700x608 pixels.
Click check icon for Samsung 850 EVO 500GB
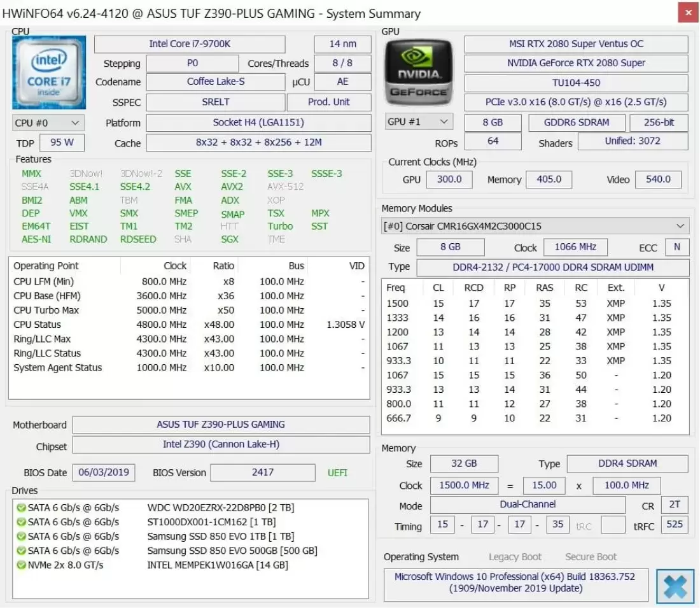21,551
